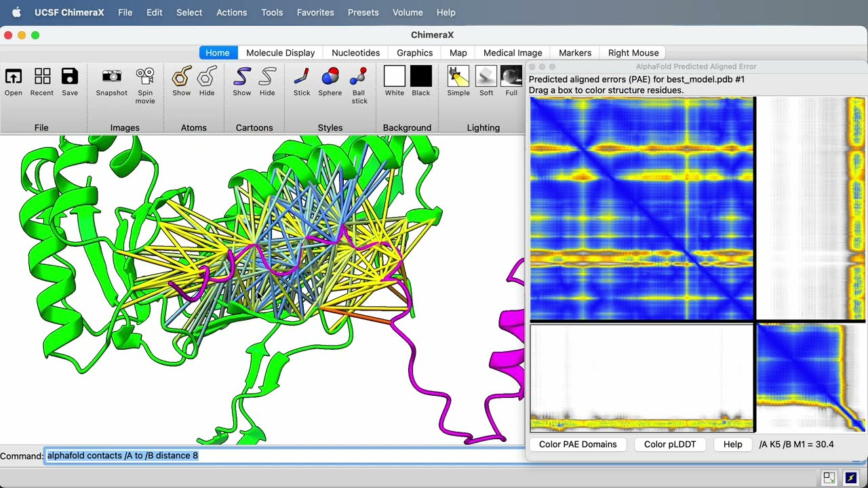Image resolution: width=868 pixels, height=488 pixels.
Task: Click the lightning bolt icon in status bar
Action: (850, 478)
